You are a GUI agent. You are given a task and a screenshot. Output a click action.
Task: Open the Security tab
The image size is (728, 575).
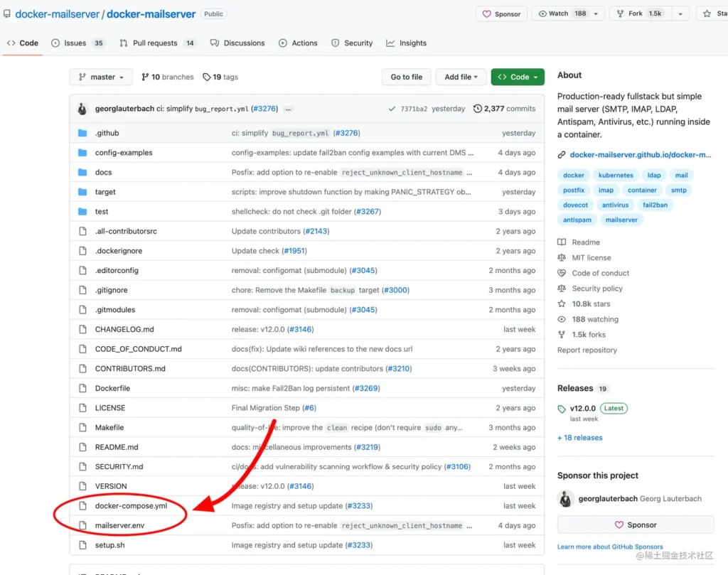tap(352, 43)
